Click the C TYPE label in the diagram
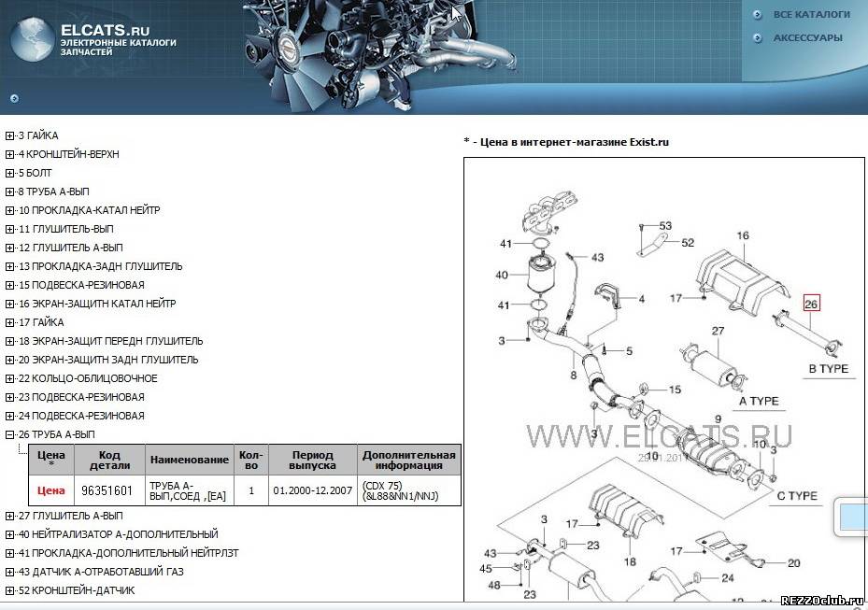 point(797,496)
